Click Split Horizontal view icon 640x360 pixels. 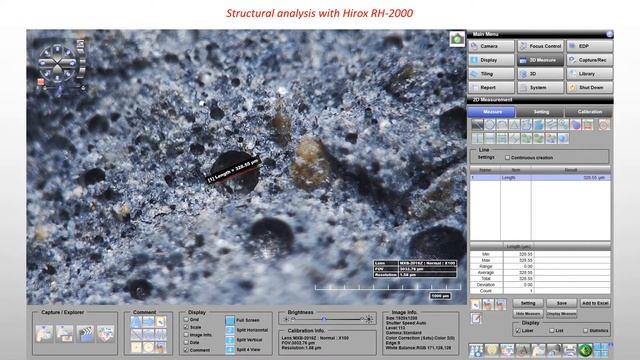coord(230,330)
